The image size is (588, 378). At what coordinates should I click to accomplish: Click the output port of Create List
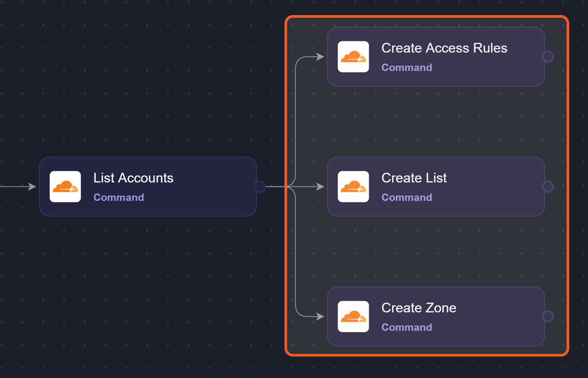547,186
